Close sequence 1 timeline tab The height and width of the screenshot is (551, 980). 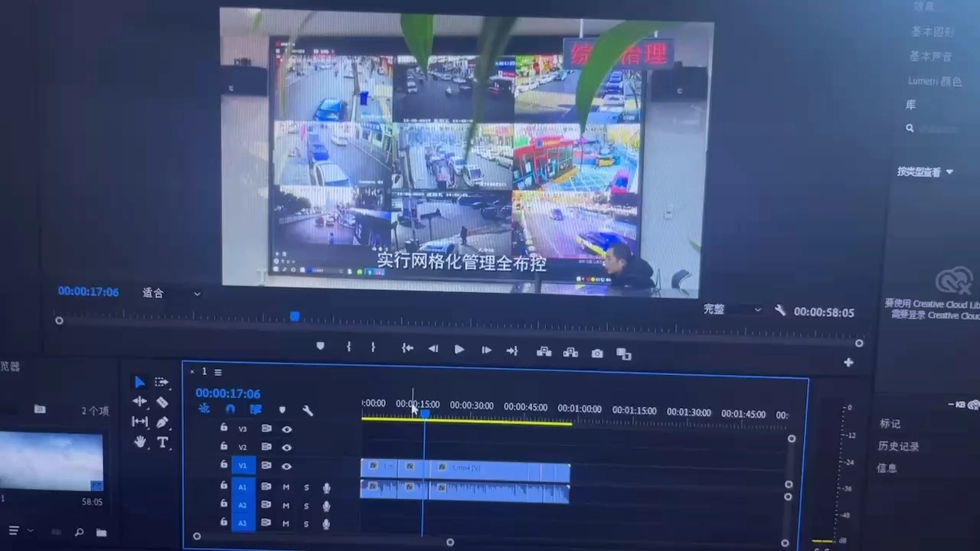point(192,371)
